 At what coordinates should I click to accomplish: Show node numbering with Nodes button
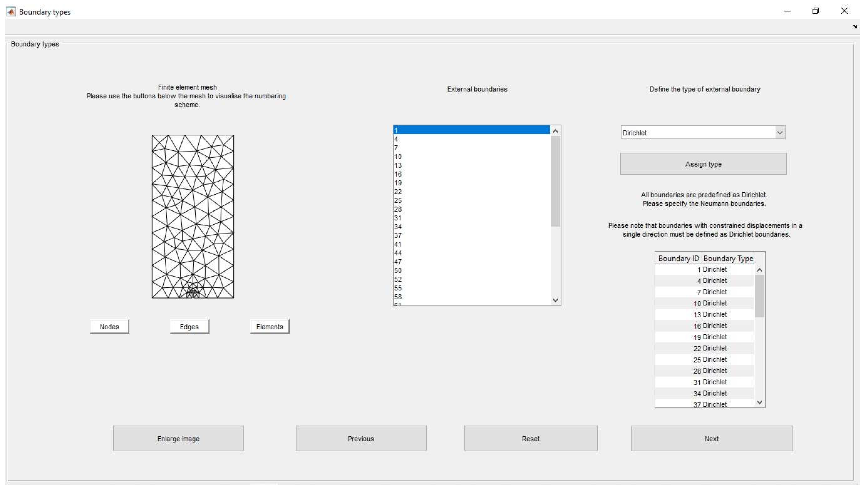coord(109,327)
